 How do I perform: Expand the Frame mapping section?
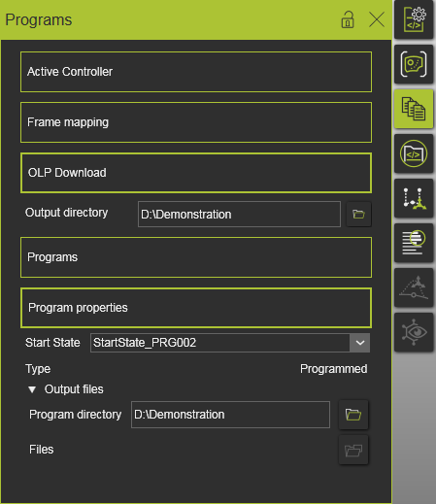196,122
